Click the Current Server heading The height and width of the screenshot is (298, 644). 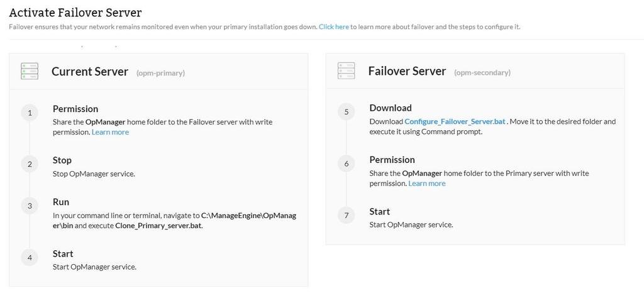point(90,72)
